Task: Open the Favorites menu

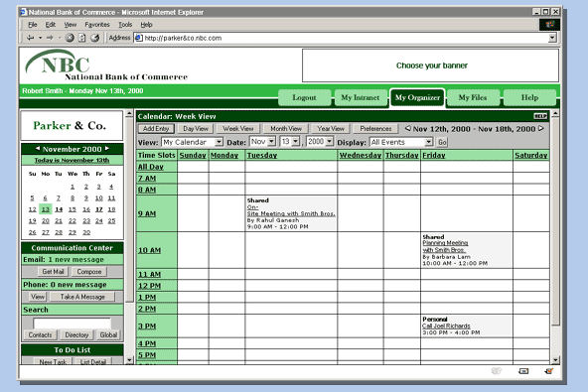Action: 97,25
